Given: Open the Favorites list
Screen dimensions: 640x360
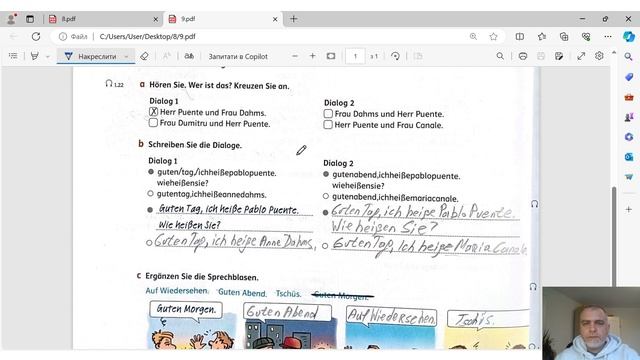Looking at the screenshot, I should pyautogui.click(x=542, y=37).
